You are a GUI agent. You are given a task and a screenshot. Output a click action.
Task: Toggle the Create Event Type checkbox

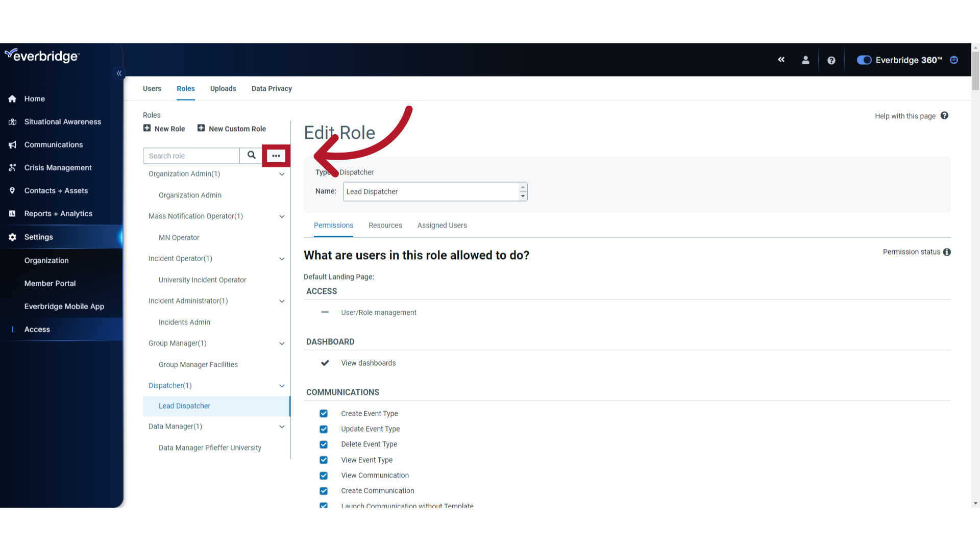(324, 413)
